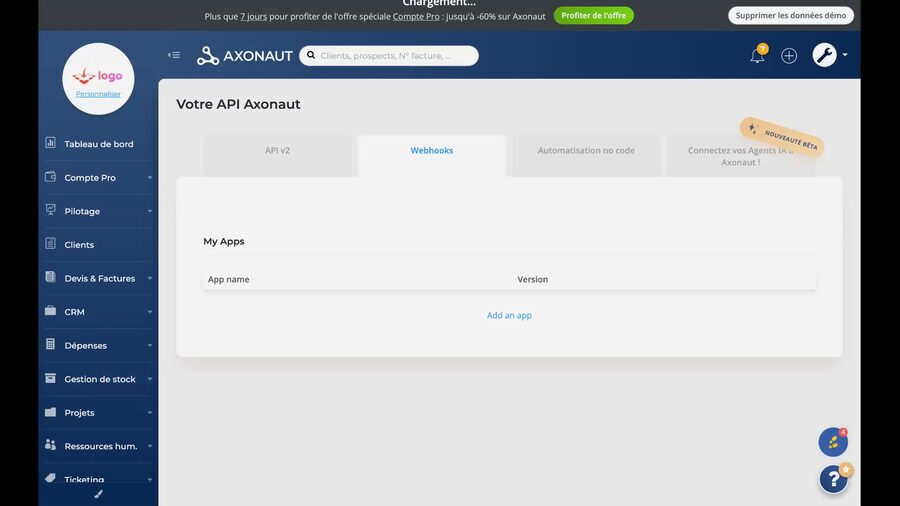Open the question mark help bubble
900x506 pixels.
(833, 479)
